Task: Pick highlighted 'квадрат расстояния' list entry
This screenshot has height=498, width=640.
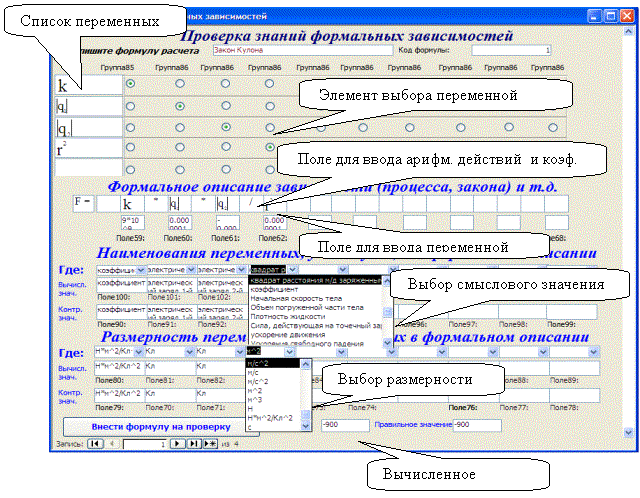Action: click(x=316, y=280)
